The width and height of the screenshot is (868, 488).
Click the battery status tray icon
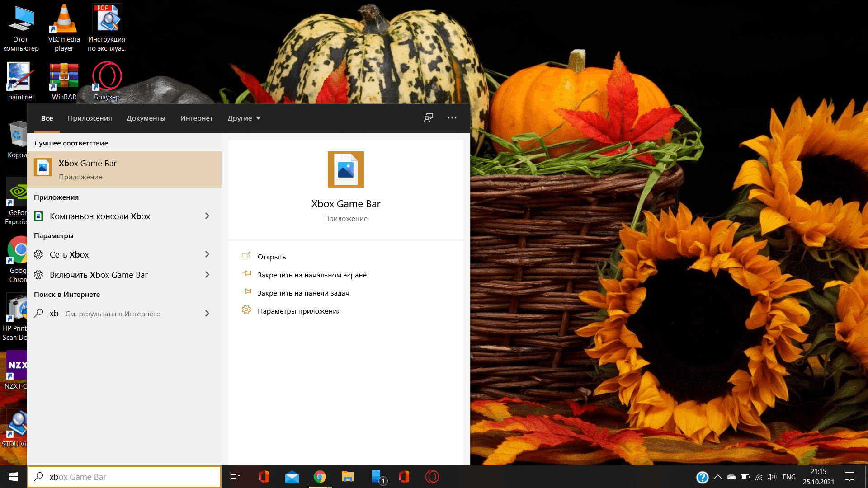pos(745,477)
